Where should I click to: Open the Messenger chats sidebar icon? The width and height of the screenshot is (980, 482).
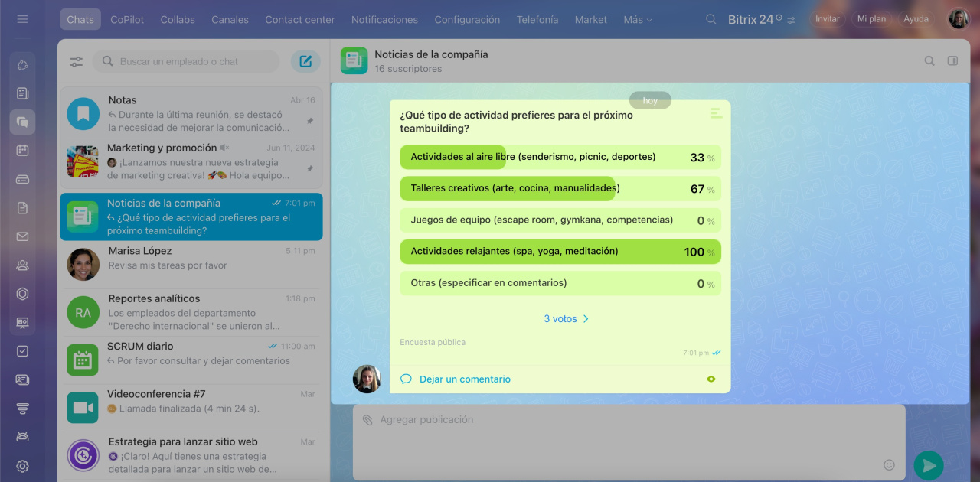point(22,122)
